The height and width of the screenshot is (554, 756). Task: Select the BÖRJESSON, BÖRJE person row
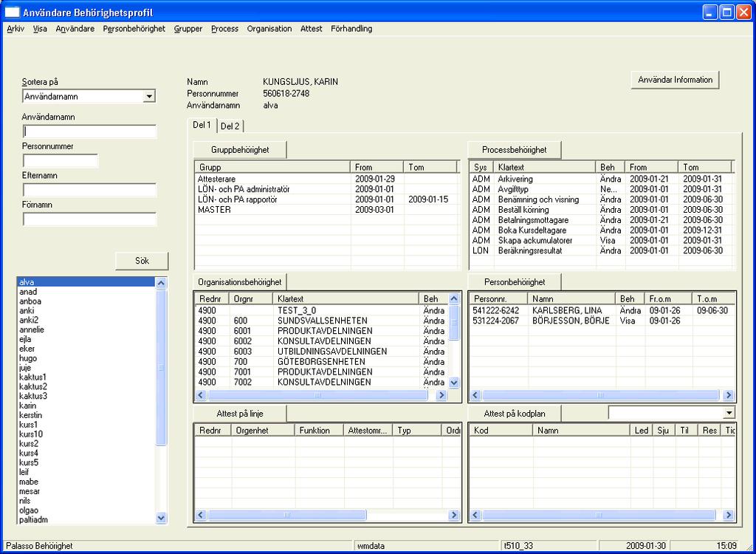point(602,321)
